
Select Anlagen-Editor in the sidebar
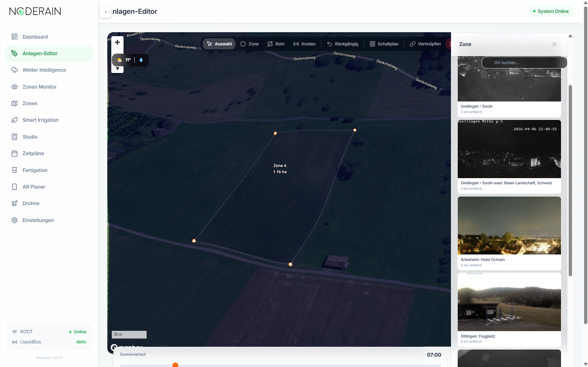[49, 53]
